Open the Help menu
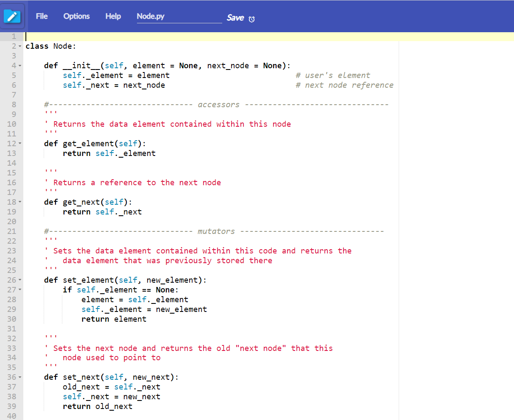Viewport: 514px width, 420px height. (x=113, y=16)
